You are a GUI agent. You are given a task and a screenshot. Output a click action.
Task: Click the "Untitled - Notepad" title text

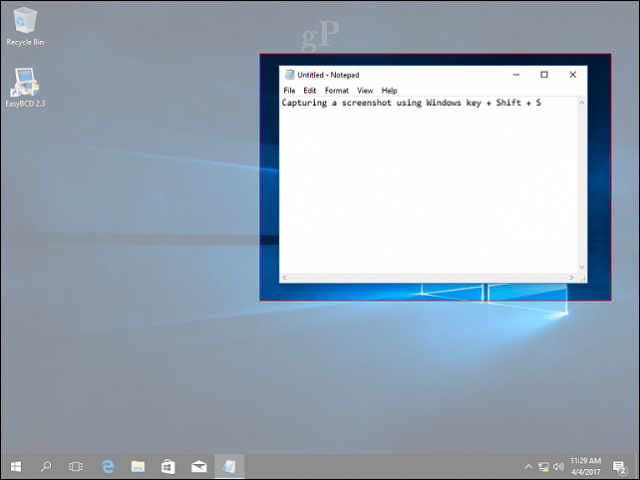328,75
